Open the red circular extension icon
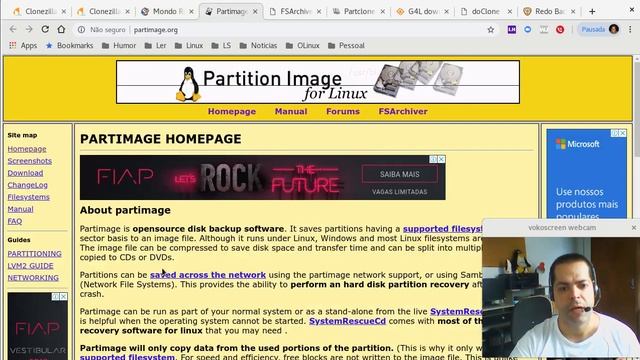This screenshot has height=360, width=640. (x=560, y=29)
